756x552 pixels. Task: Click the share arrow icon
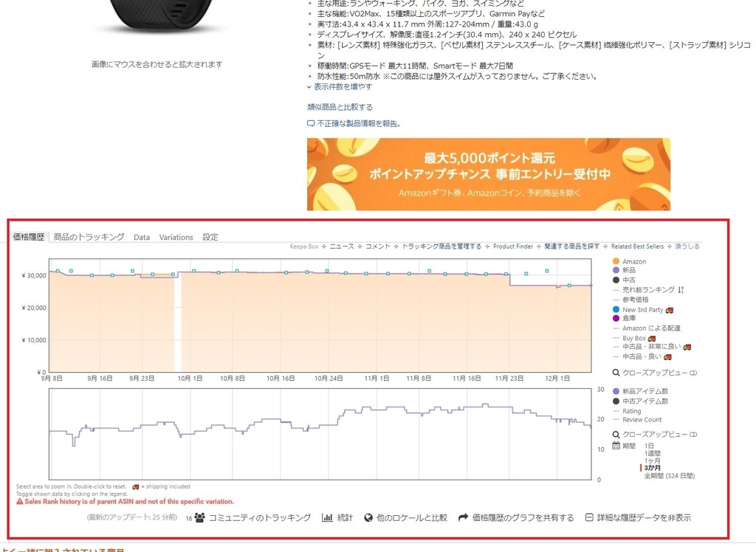464,517
